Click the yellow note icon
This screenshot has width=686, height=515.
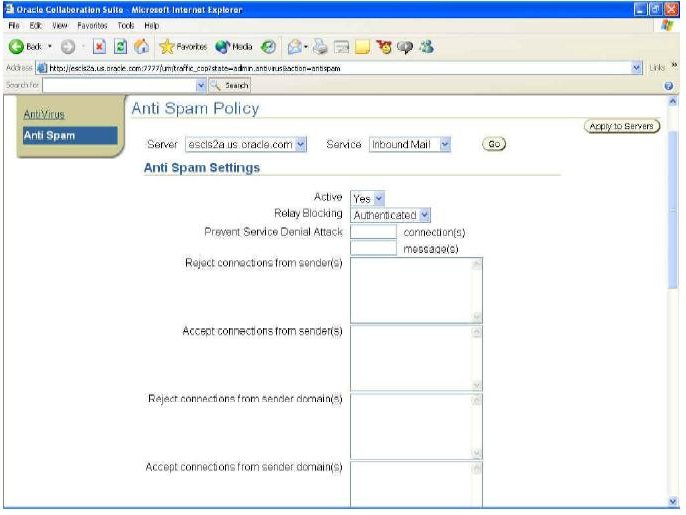[x=362, y=47]
